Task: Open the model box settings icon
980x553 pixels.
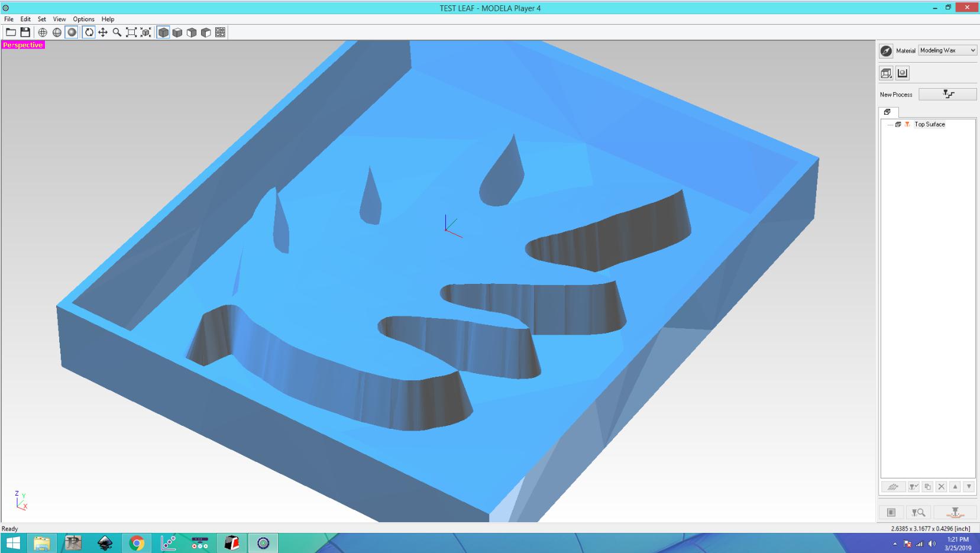Action: [886, 73]
